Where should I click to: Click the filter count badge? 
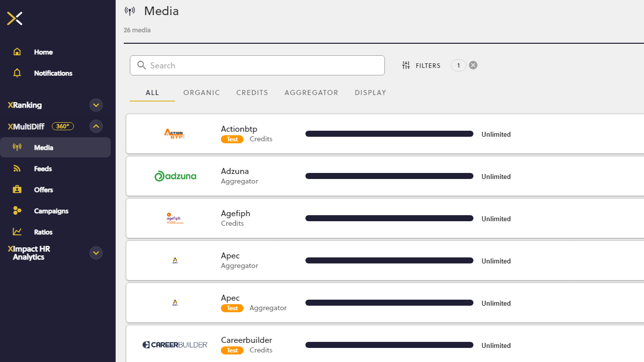coord(458,65)
